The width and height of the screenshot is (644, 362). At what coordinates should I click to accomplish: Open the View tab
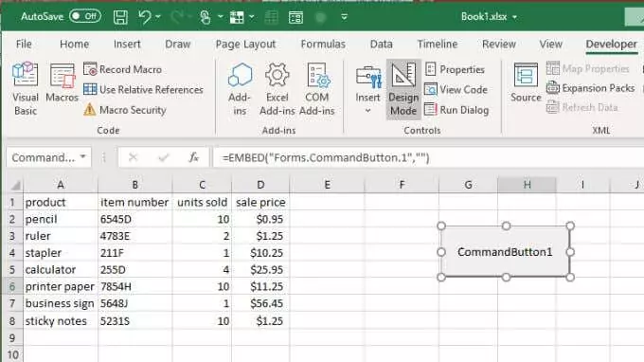pyautogui.click(x=551, y=44)
